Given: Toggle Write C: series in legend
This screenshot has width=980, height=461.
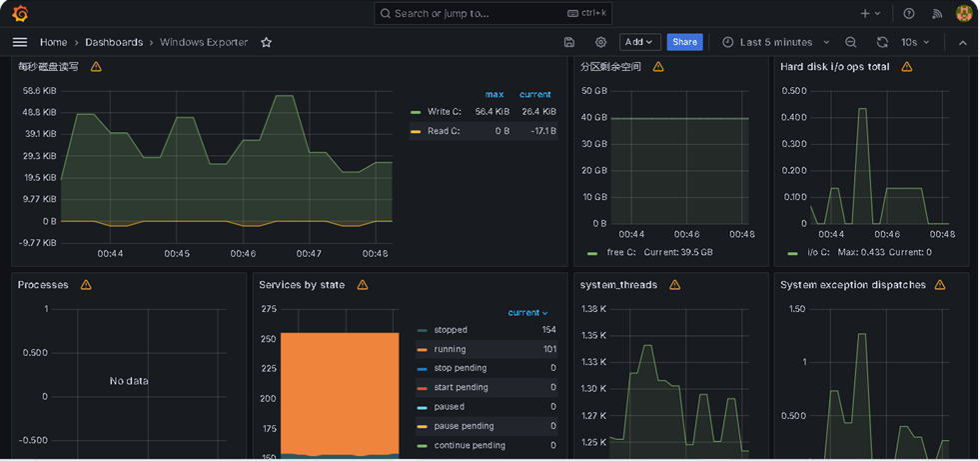Looking at the screenshot, I should (445, 112).
